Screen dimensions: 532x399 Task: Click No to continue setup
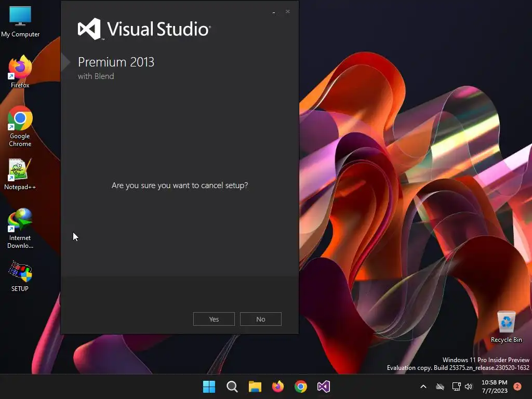click(x=261, y=319)
